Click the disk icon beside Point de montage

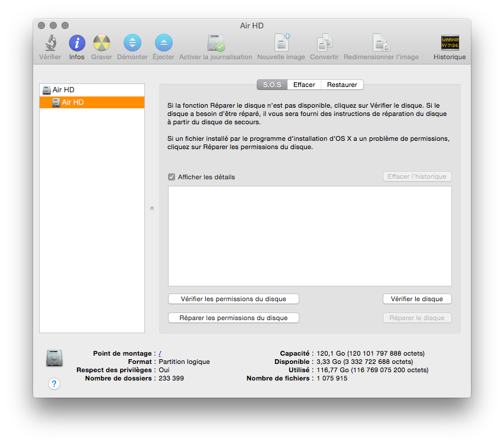coord(54,358)
